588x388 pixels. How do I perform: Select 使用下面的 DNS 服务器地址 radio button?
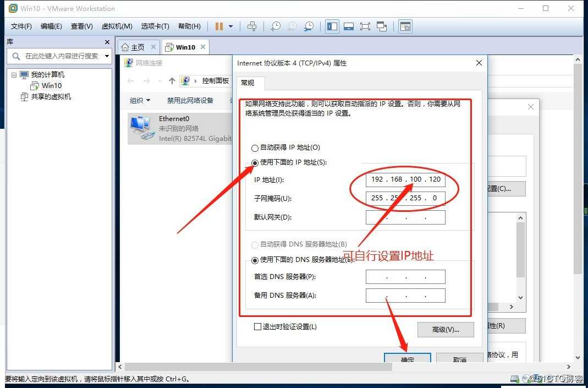coord(255,260)
